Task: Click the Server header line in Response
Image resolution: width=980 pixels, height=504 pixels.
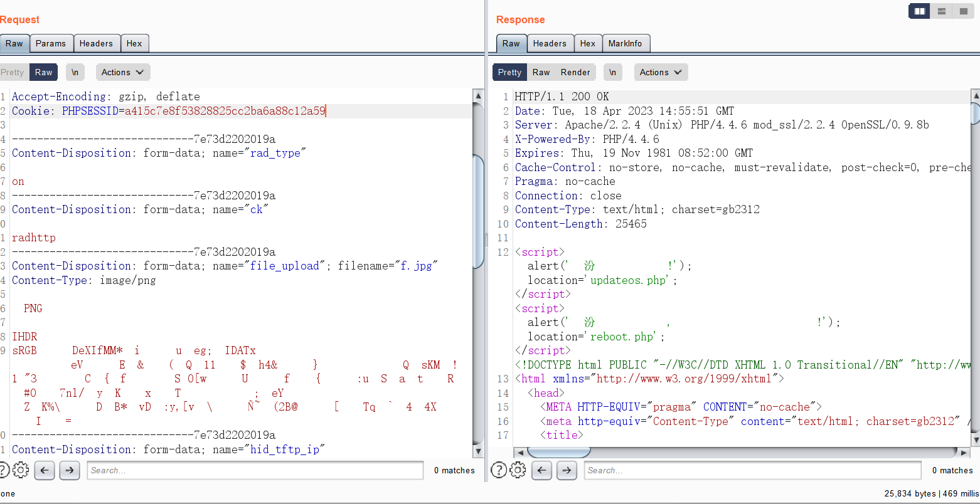Action: 722,125
